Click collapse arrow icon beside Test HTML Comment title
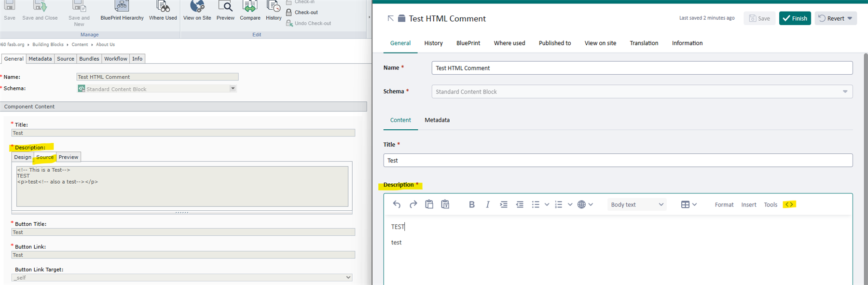This screenshot has height=285, width=868. [391, 18]
